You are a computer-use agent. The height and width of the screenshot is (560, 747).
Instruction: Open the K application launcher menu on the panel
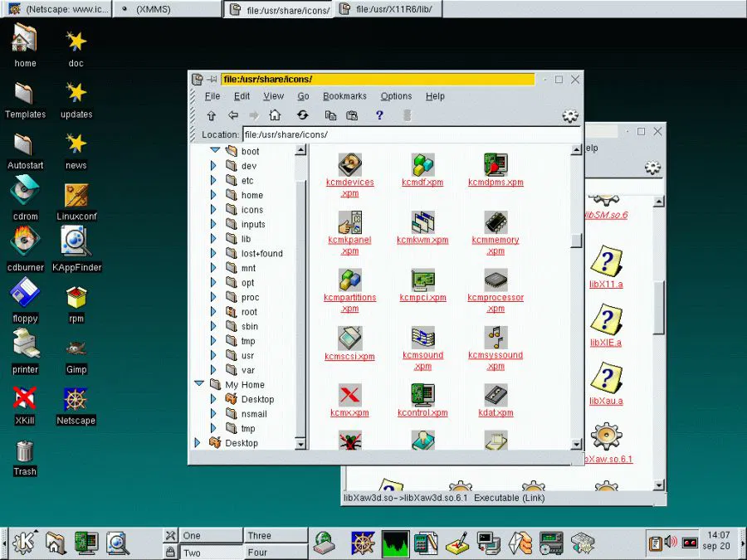23,543
